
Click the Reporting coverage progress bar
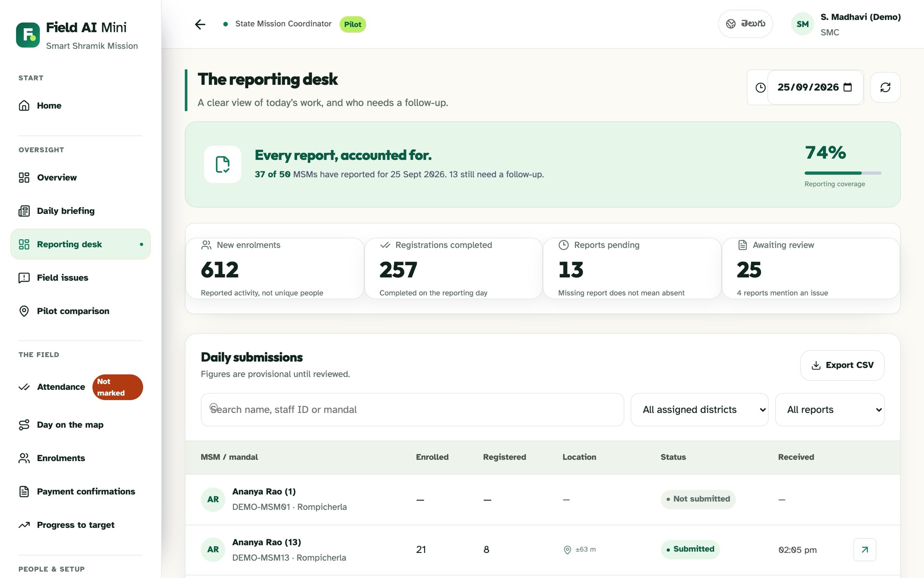tap(843, 173)
